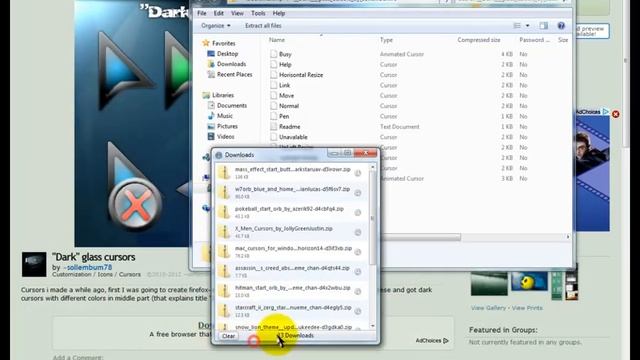Open the Documents library
This screenshot has height=360, width=640.
click(232, 105)
